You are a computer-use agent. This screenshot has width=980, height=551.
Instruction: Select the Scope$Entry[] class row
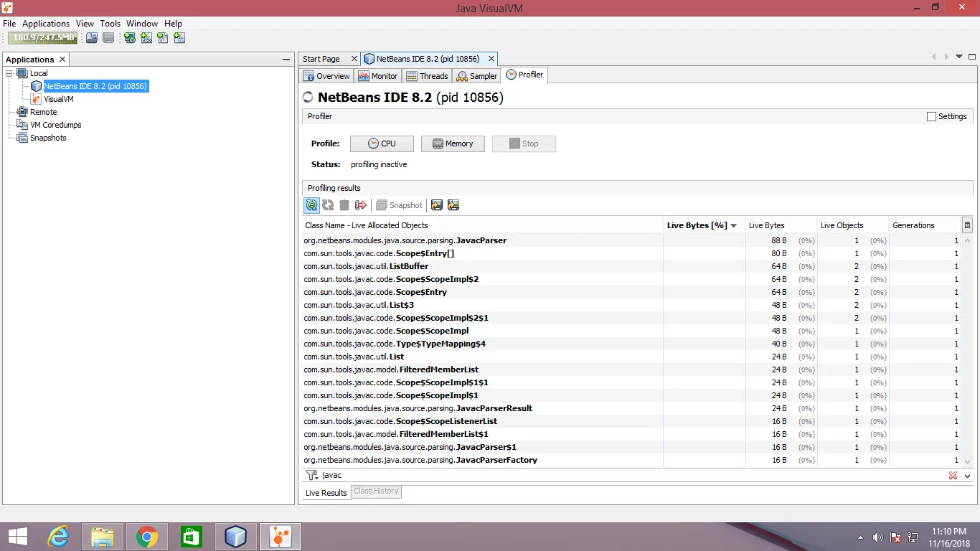[631, 253]
